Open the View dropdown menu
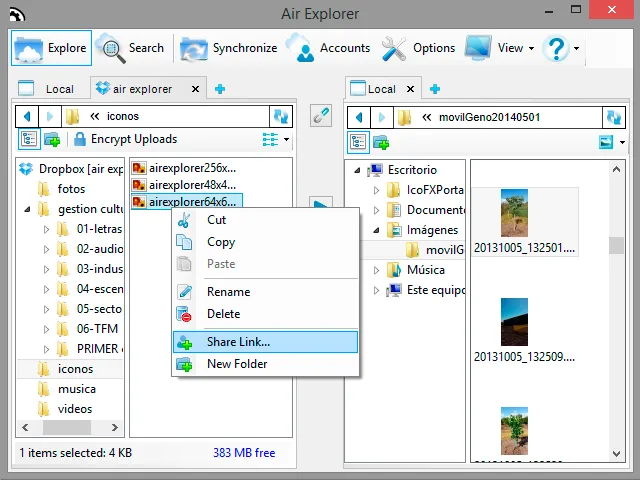 coord(500,48)
